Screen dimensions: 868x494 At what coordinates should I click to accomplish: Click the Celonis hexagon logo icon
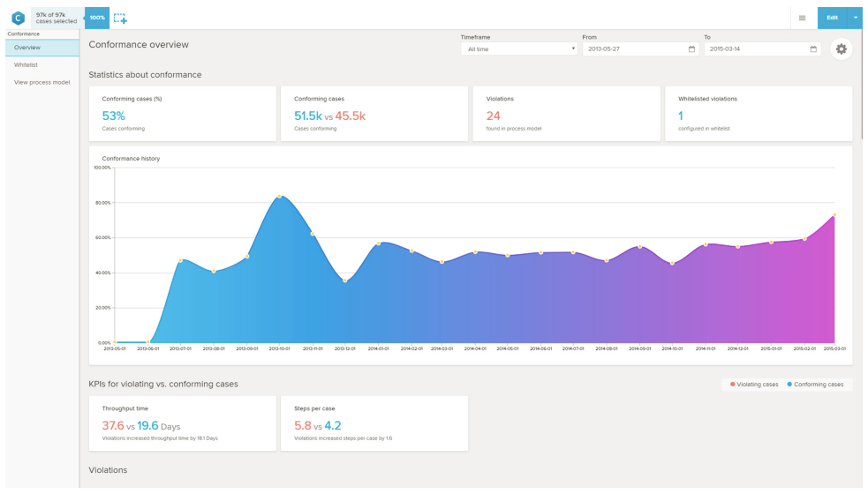(x=19, y=18)
